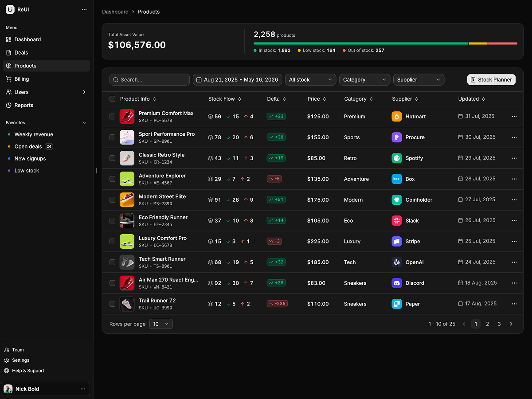
Task: Open row actions for Adventure Explorer
Action: coord(514,179)
